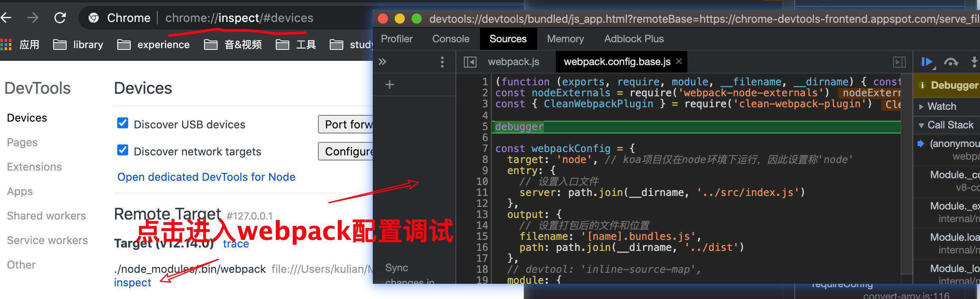Image resolution: width=980 pixels, height=299 pixels.
Task: Toggle Discover network targets checkbox
Action: (x=123, y=150)
